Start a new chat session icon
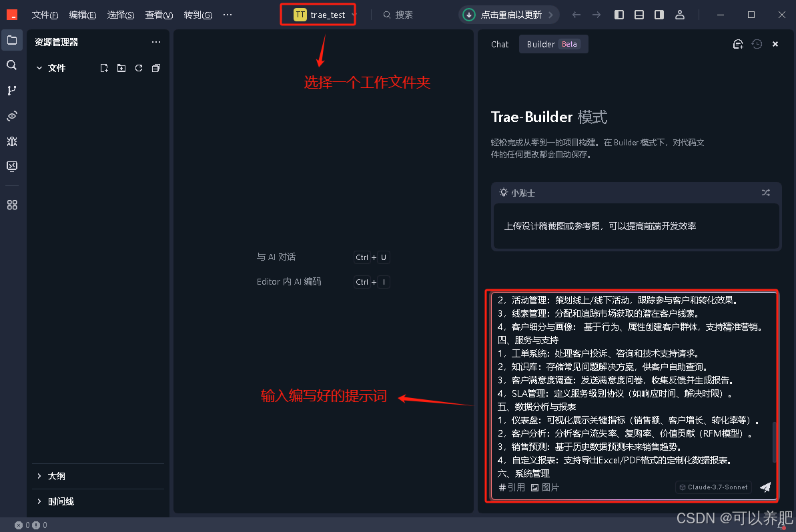Image resolution: width=796 pixels, height=532 pixels. (738, 44)
